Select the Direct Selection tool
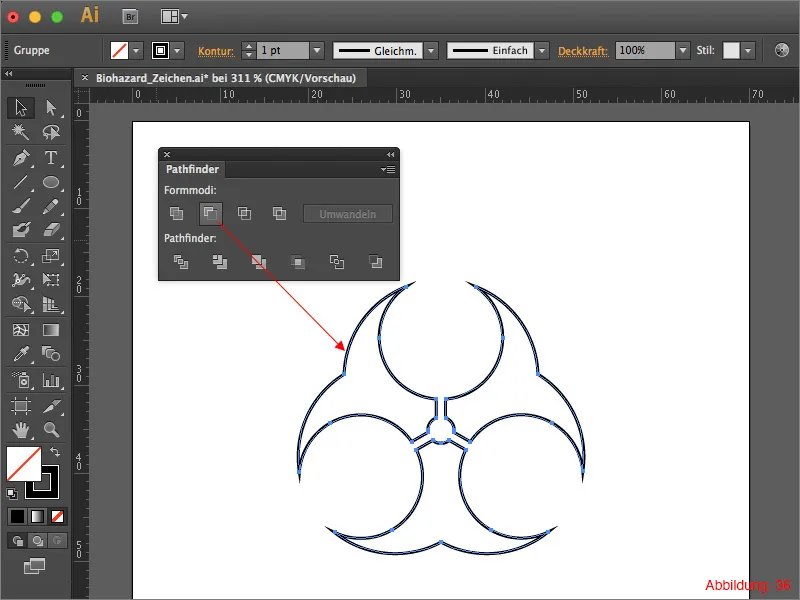Viewport: 800px width, 600px height. click(51, 108)
